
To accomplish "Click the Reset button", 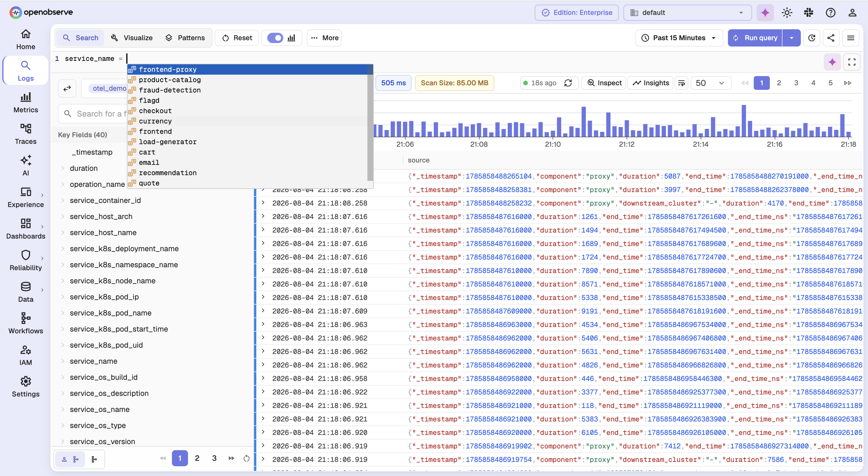I will (x=237, y=38).
